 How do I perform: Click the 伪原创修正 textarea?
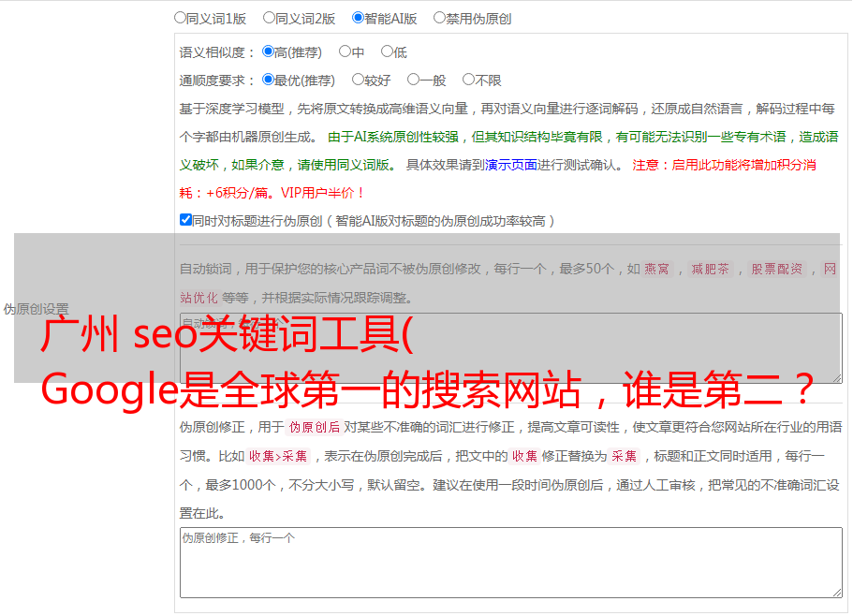pyautogui.click(x=511, y=563)
